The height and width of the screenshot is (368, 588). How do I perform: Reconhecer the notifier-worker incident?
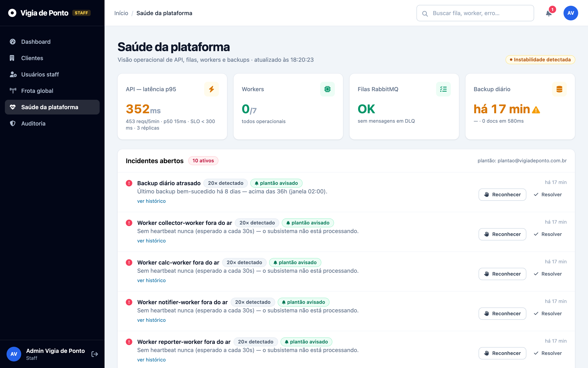point(502,313)
